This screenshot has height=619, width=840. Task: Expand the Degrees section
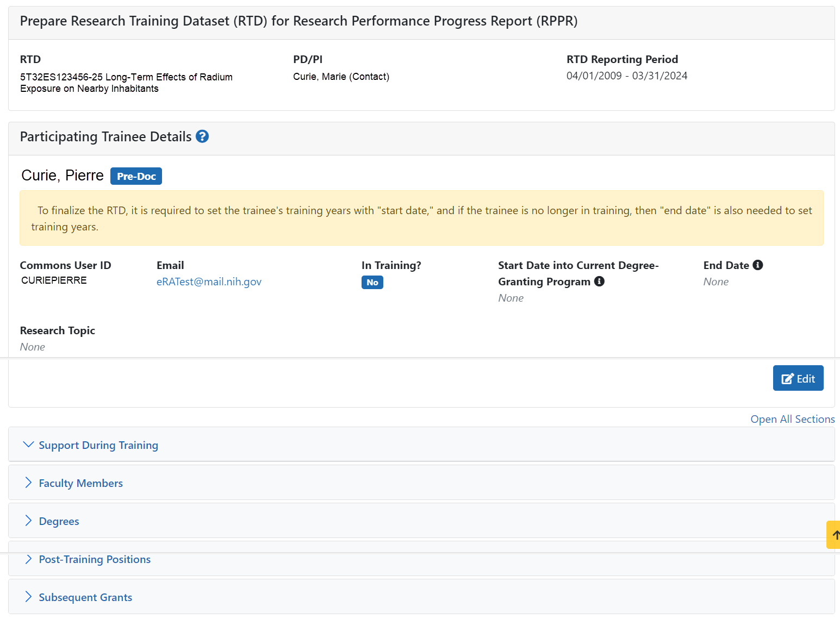(x=59, y=521)
